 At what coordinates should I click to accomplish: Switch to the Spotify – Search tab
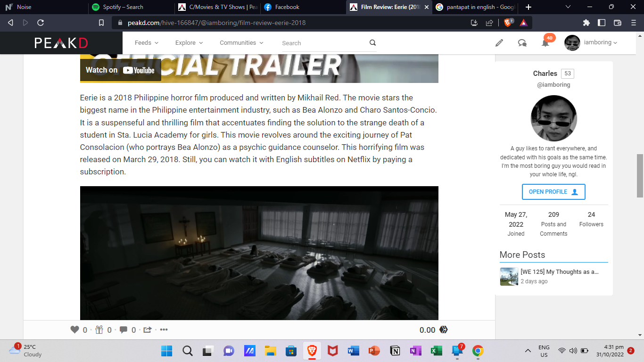(131, 7)
